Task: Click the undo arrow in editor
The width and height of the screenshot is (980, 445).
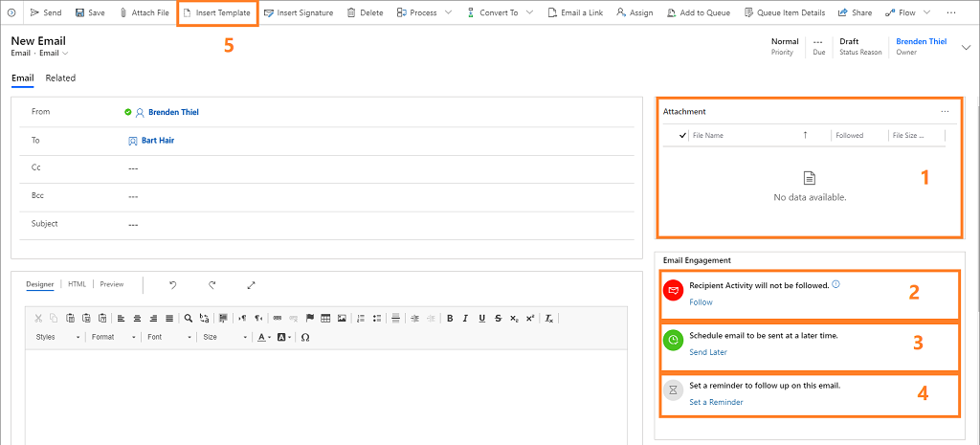Action: click(x=173, y=285)
